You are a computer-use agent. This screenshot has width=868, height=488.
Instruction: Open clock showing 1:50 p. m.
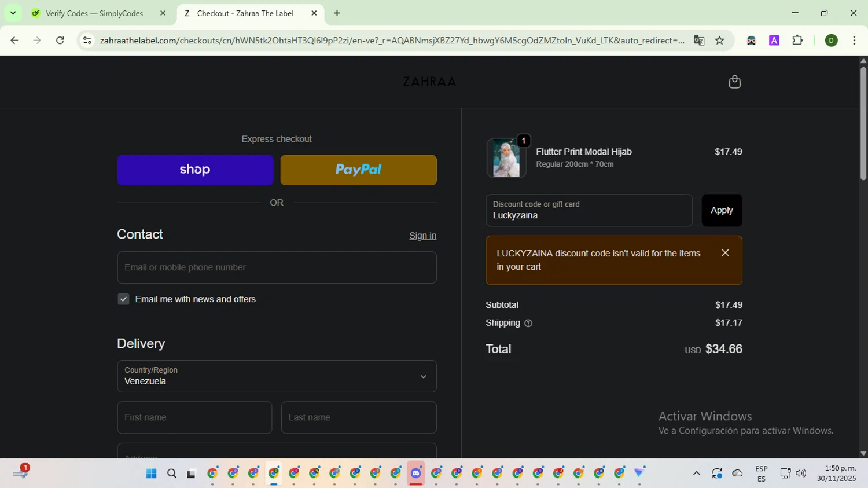click(x=836, y=474)
